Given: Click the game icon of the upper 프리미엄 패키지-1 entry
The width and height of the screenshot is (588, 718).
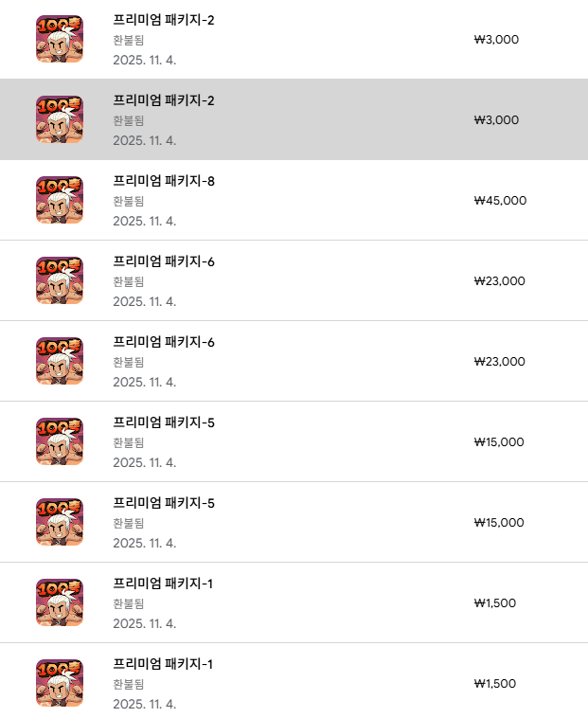Looking at the screenshot, I should tap(60, 602).
